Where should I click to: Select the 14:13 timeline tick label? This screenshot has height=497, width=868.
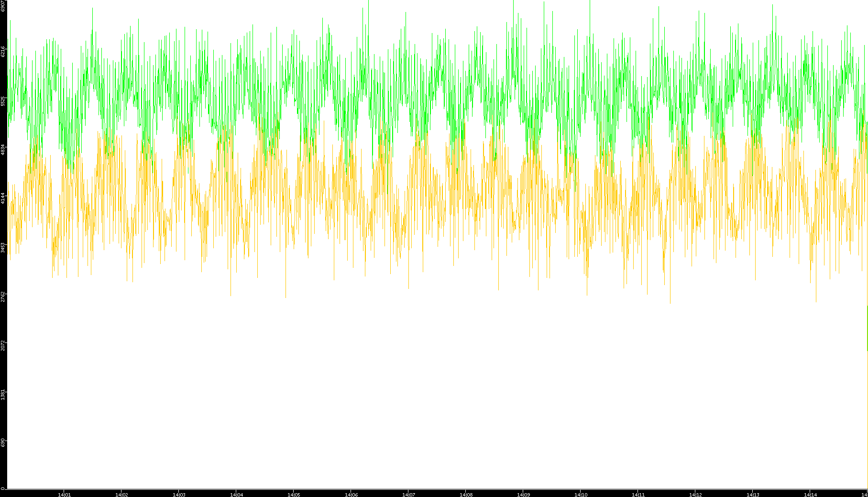(x=753, y=495)
